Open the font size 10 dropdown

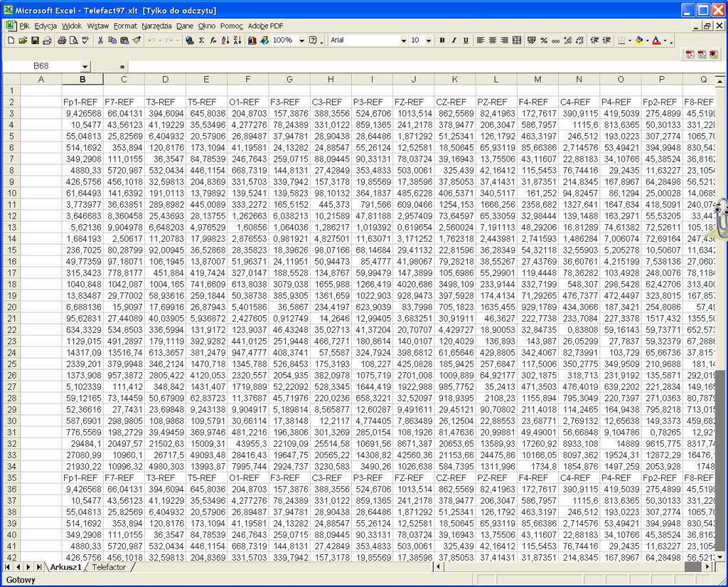[429, 41]
